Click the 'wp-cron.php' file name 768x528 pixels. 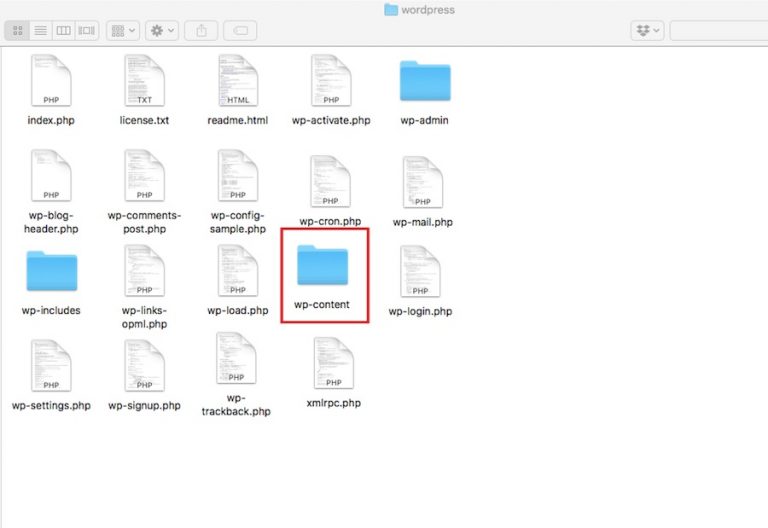point(330,221)
